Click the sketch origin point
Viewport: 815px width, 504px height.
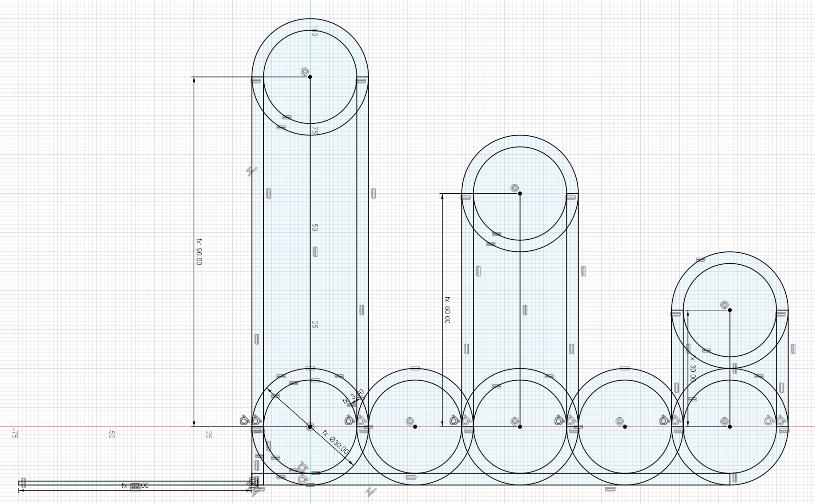[310, 427]
